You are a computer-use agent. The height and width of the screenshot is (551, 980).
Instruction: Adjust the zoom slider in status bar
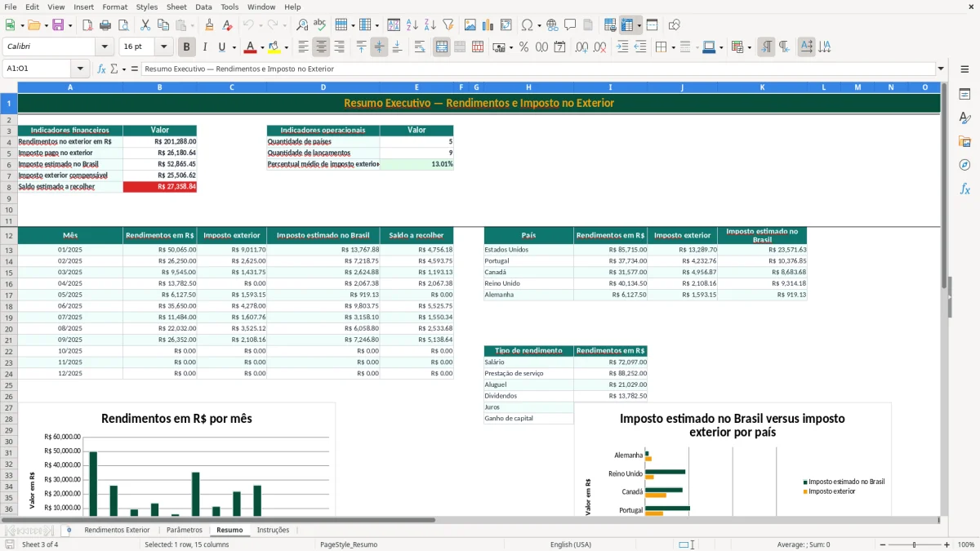pyautogui.click(x=914, y=544)
